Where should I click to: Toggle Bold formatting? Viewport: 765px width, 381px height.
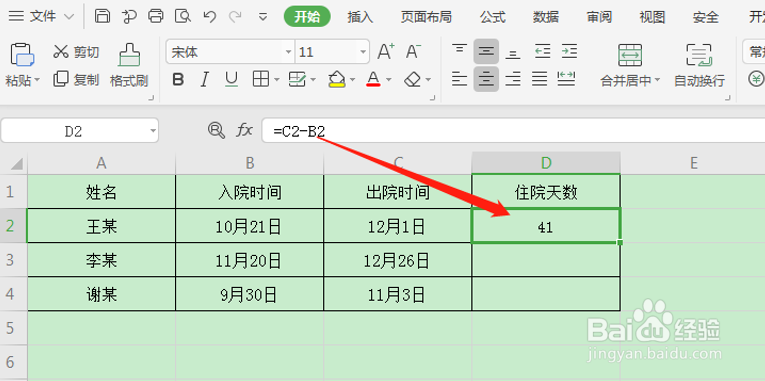tap(179, 79)
